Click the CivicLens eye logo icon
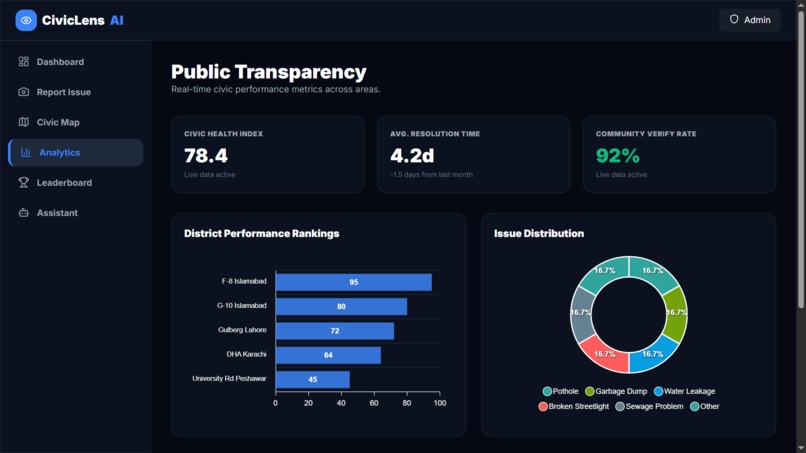Image resolution: width=806 pixels, height=453 pixels. [x=26, y=20]
